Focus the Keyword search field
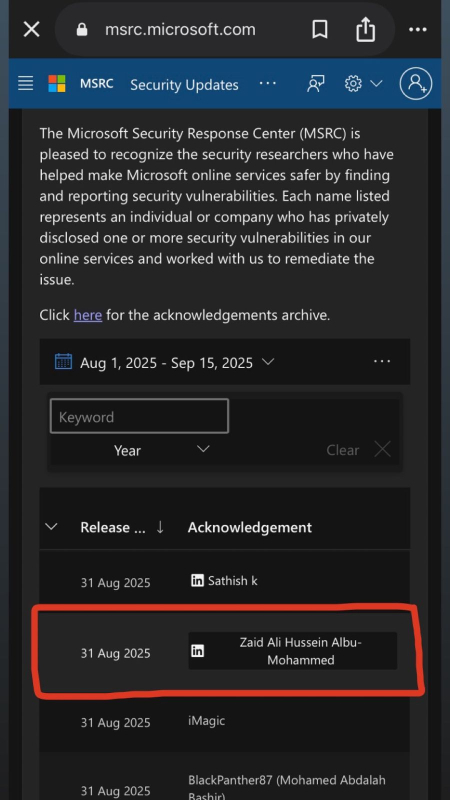This screenshot has height=800, width=450. 139,416
